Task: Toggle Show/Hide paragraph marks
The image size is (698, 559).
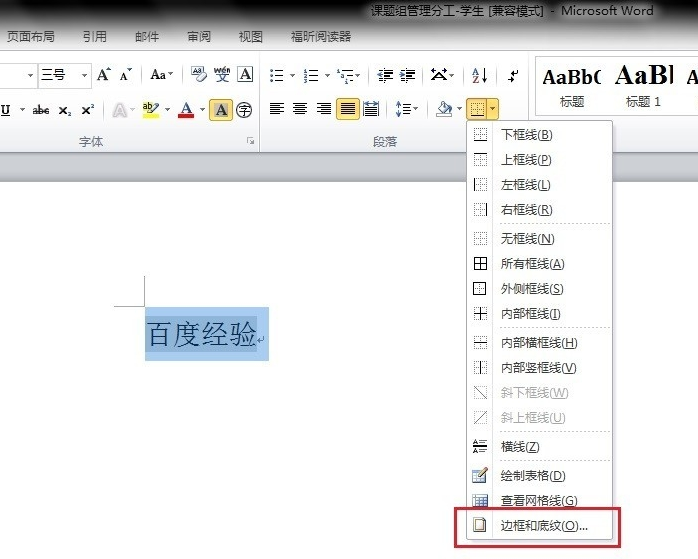Action: tap(513, 75)
